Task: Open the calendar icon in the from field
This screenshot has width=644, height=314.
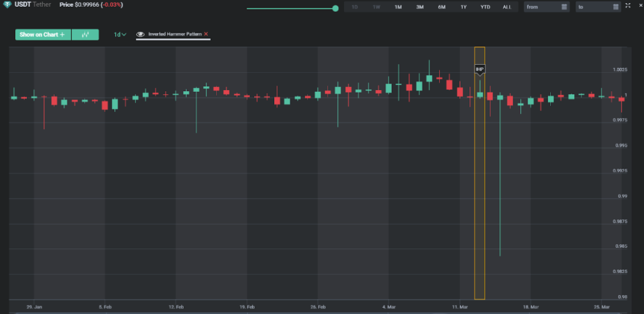Action: 564,7
